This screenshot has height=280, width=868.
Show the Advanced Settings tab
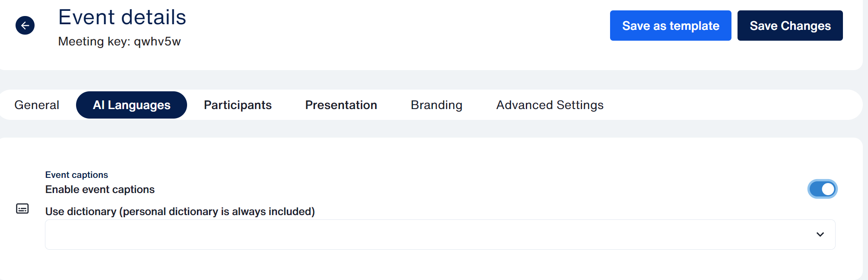pyautogui.click(x=550, y=105)
